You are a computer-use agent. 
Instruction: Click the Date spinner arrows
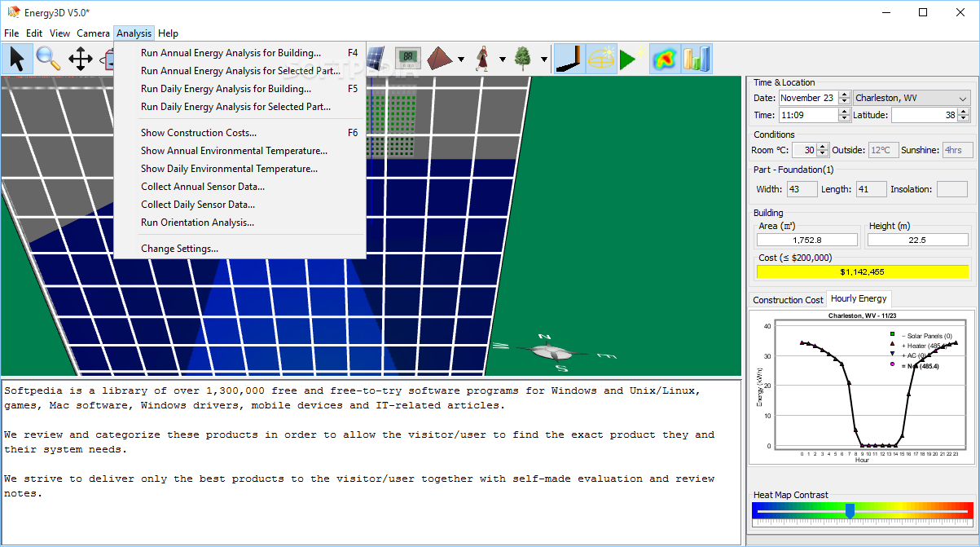[844, 98]
